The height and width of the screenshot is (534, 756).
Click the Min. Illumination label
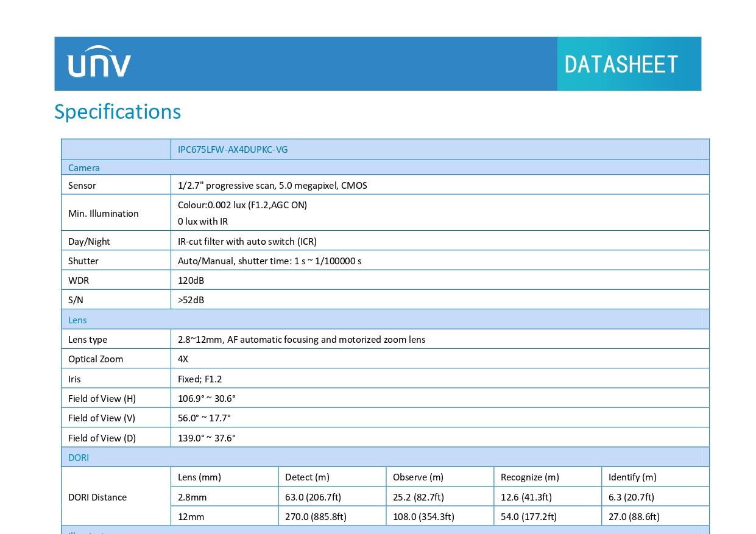pos(104,213)
